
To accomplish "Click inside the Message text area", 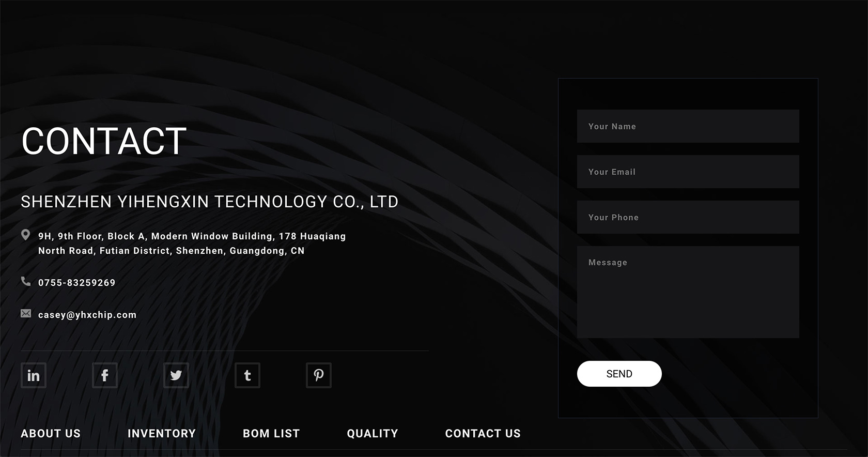I will click(688, 292).
